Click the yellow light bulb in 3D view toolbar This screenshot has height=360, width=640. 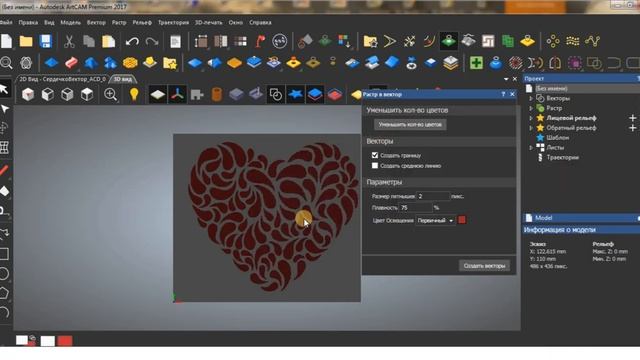click(134, 94)
